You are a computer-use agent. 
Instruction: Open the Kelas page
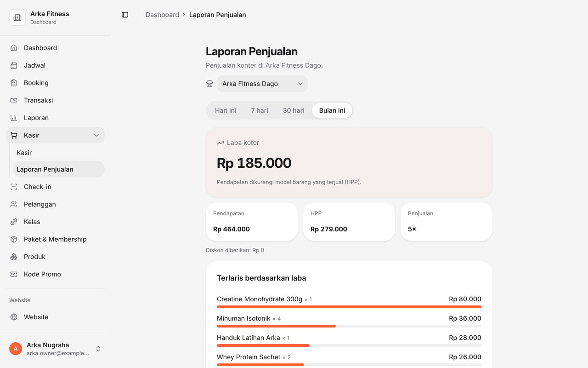coord(55,222)
